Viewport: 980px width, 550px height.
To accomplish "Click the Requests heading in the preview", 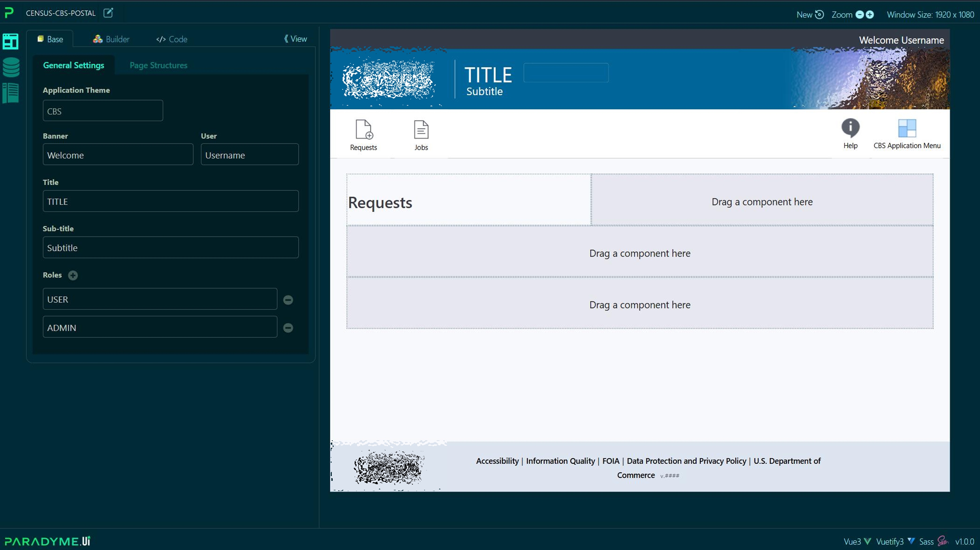I will click(x=380, y=202).
